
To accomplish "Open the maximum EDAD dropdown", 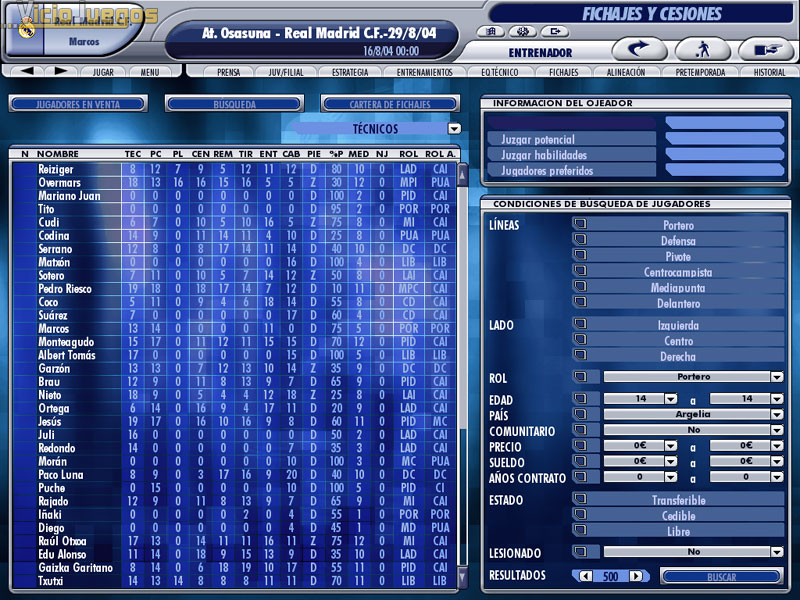I will coord(777,398).
